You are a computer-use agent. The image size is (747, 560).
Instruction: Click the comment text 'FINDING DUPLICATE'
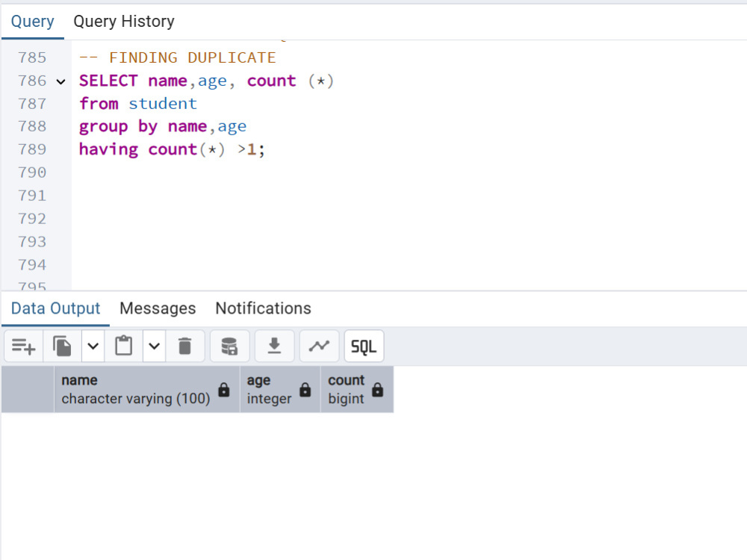(x=193, y=57)
